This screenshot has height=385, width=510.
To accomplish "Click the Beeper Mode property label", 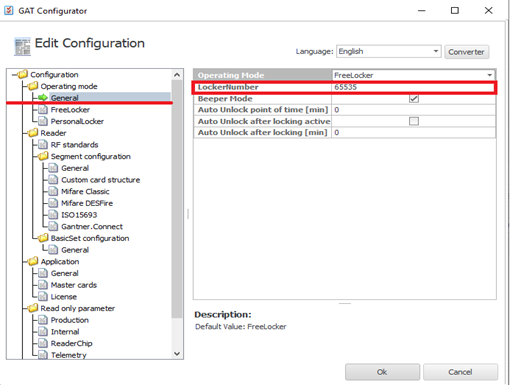I will (x=225, y=99).
